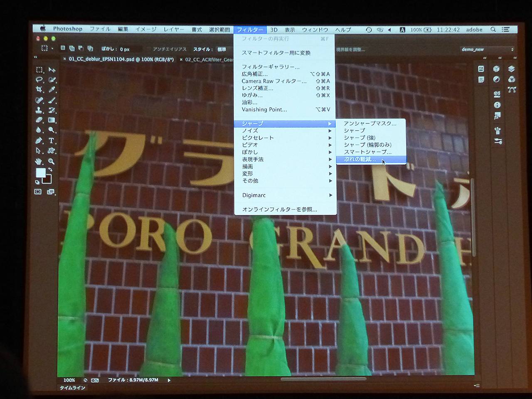Viewport: 532px width, 399px height.
Task: Open the Paths panel icon
Action: click(512, 89)
